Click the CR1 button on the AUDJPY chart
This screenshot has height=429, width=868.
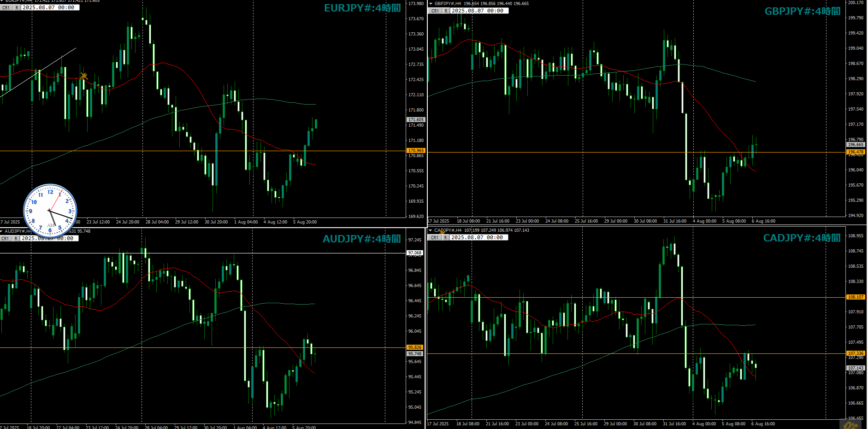click(5, 238)
